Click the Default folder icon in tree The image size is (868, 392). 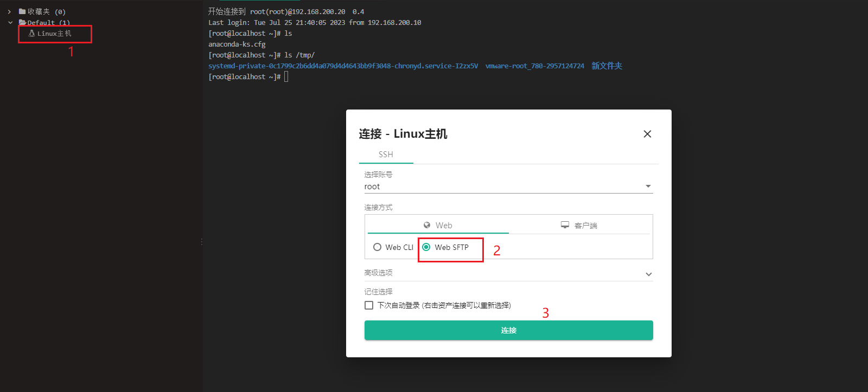point(22,23)
